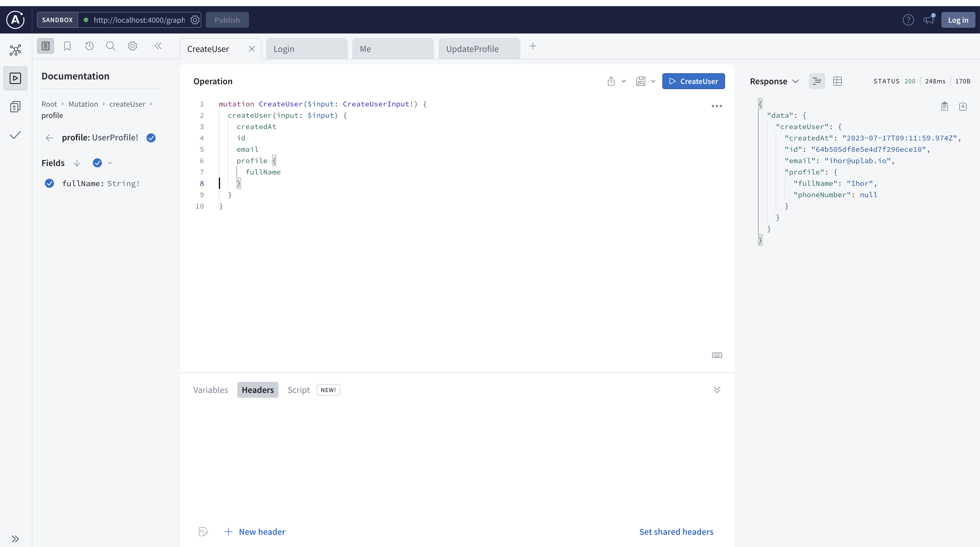The width and height of the screenshot is (980, 547).
Task: Open the Apollo logo home icon
Action: tap(15, 20)
